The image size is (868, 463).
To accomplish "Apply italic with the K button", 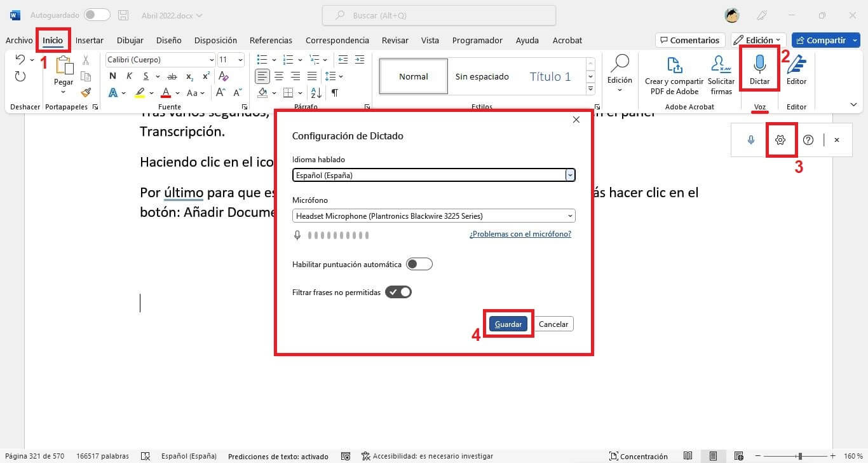I will tap(130, 76).
